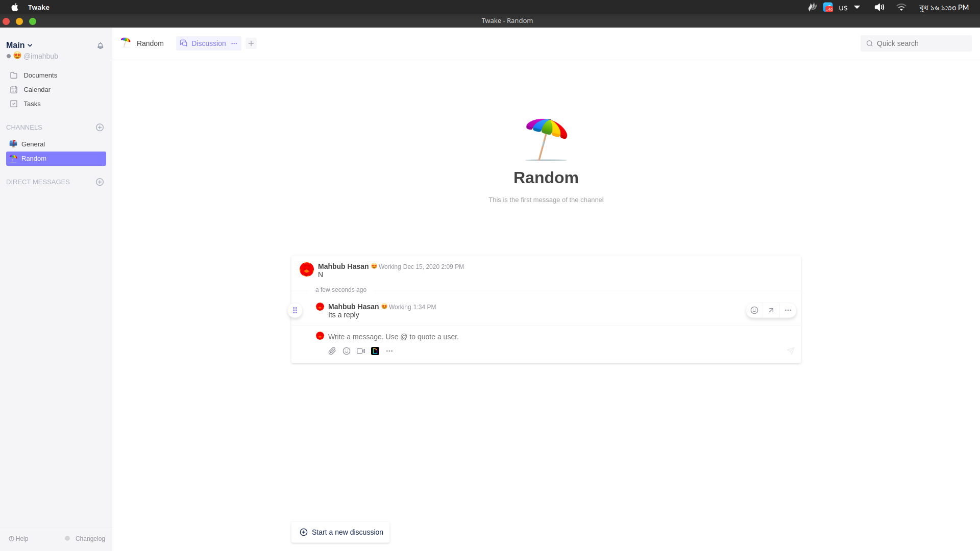Switch to the Discussion tab
The image size is (980, 551).
(x=204, y=43)
